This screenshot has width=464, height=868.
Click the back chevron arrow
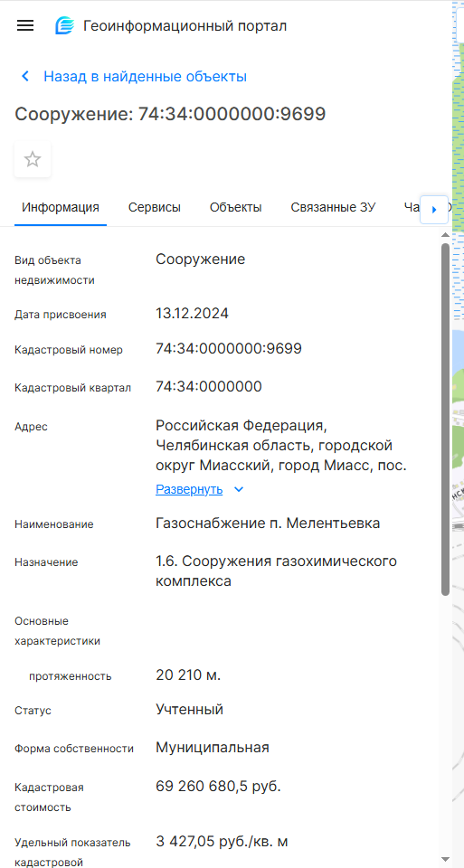point(25,76)
